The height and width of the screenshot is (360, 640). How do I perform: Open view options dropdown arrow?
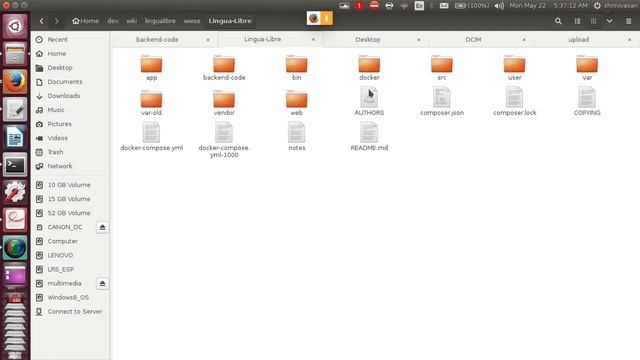pos(609,21)
